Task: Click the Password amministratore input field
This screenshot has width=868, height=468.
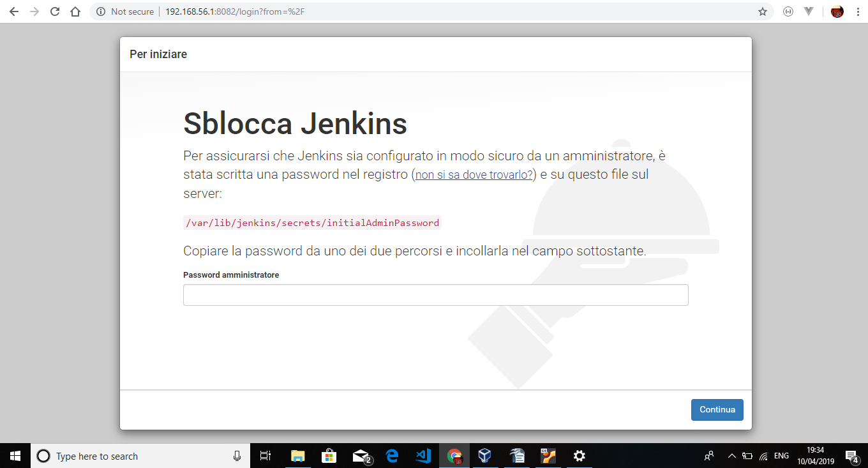Action: pos(436,294)
